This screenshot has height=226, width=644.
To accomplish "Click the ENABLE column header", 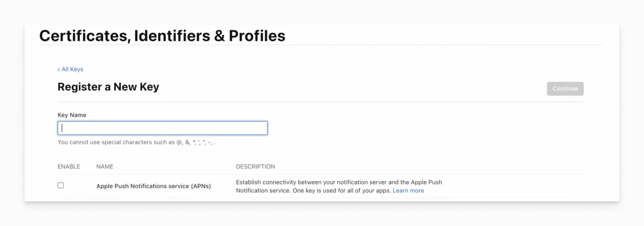I will click(69, 167).
